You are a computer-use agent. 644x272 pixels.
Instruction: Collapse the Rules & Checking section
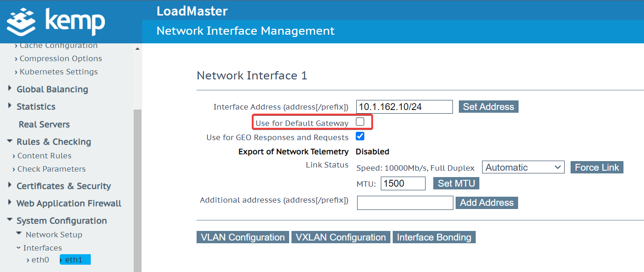(53, 142)
